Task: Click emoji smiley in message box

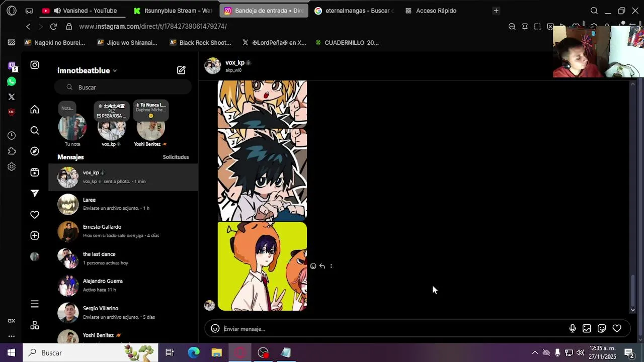Action: point(215,328)
